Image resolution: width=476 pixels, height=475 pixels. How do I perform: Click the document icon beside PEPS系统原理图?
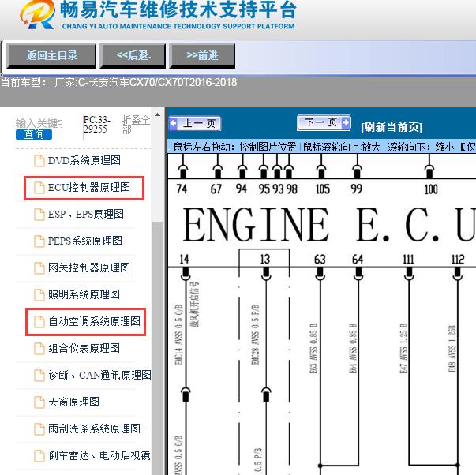coord(39,241)
